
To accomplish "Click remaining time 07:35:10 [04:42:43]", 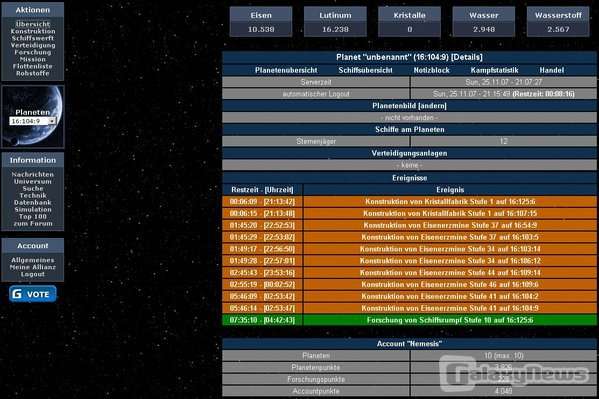I will tap(262, 320).
